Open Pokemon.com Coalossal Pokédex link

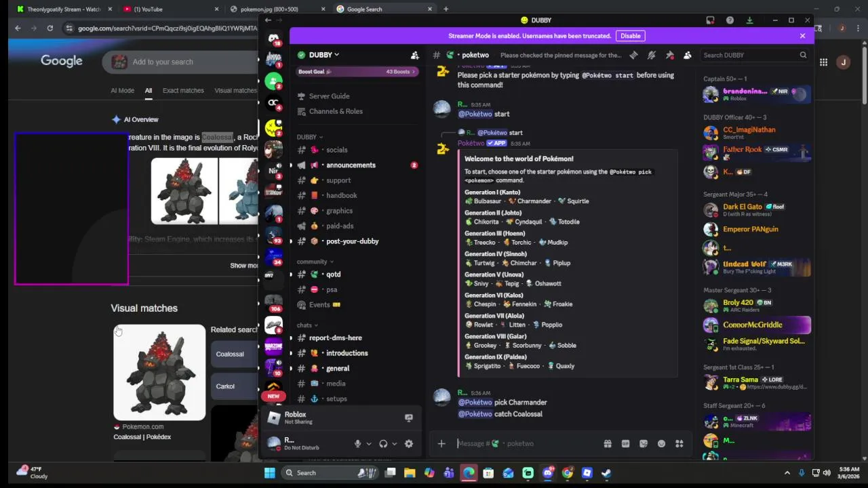(x=142, y=437)
